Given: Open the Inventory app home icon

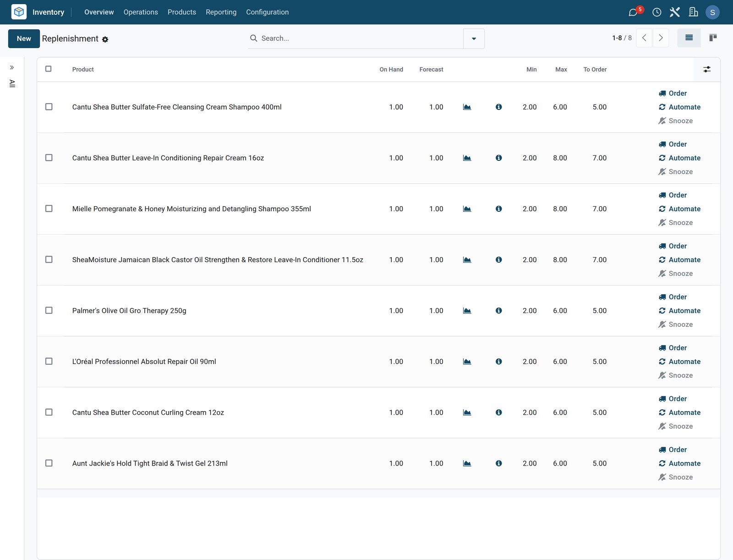Looking at the screenshot, I should (19, 12).
